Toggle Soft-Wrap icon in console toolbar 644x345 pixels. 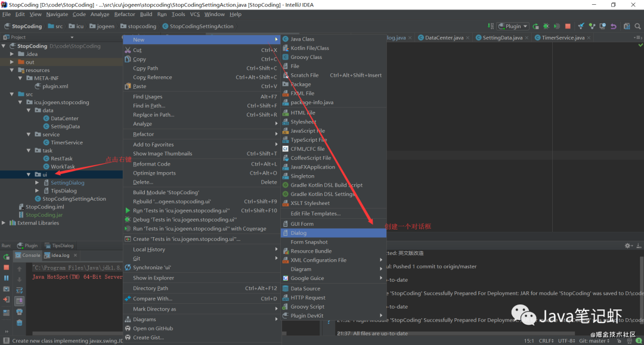[x=19, y=290]
